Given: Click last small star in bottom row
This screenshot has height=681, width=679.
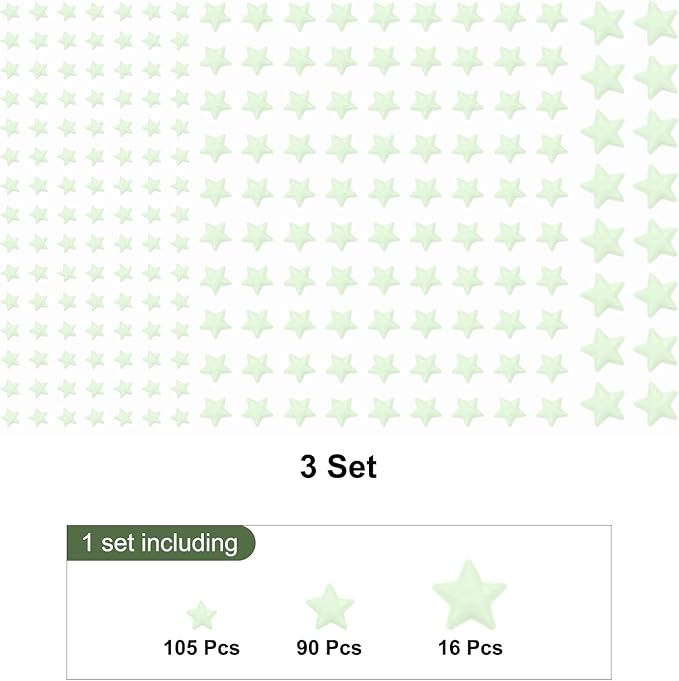Looking at the screenshot, I should [x=180, y=416].
